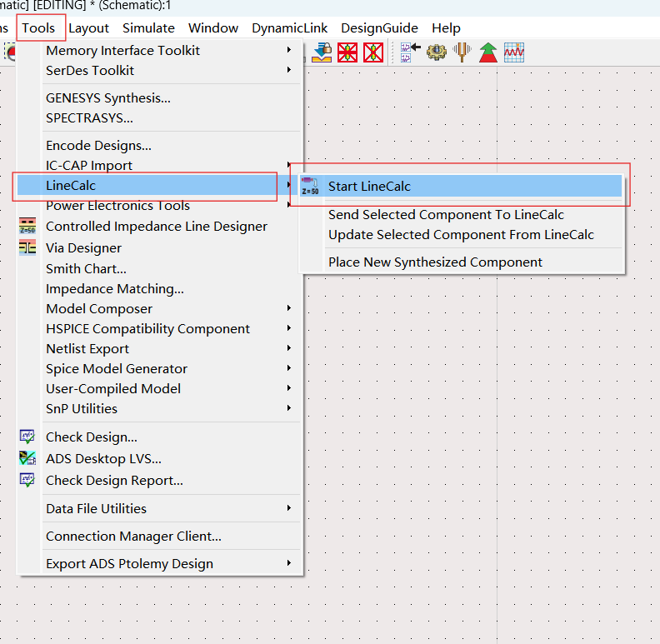Open the Layout menu
The height and width of the screenshot is (644, 660).
(88, 28)
